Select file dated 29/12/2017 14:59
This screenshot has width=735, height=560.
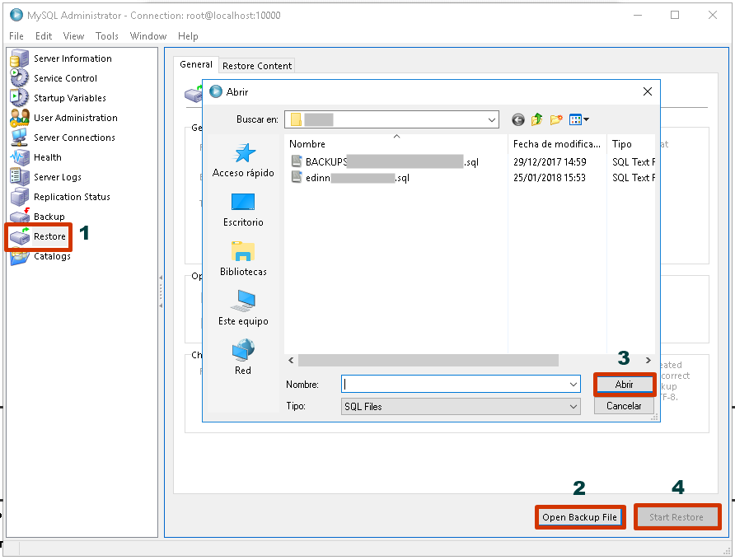tap(550, 161)
